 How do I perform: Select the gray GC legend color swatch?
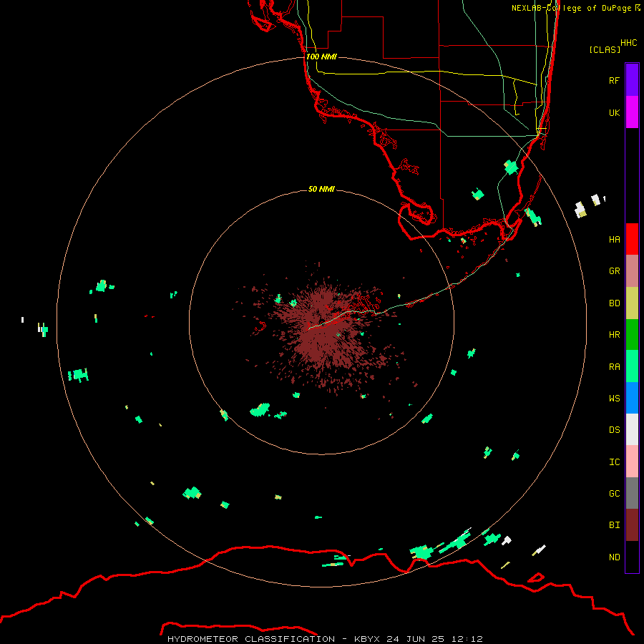coord(632,493)
